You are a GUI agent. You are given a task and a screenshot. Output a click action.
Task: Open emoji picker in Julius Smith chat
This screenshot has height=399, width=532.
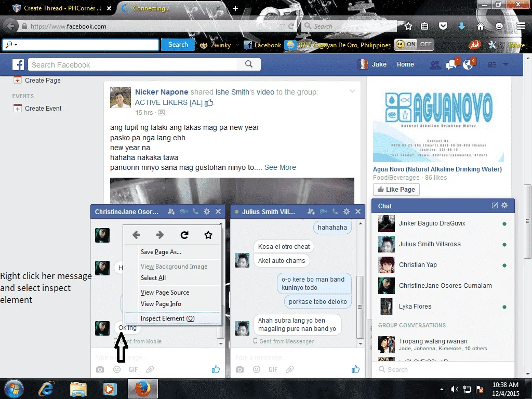point(257,369)
